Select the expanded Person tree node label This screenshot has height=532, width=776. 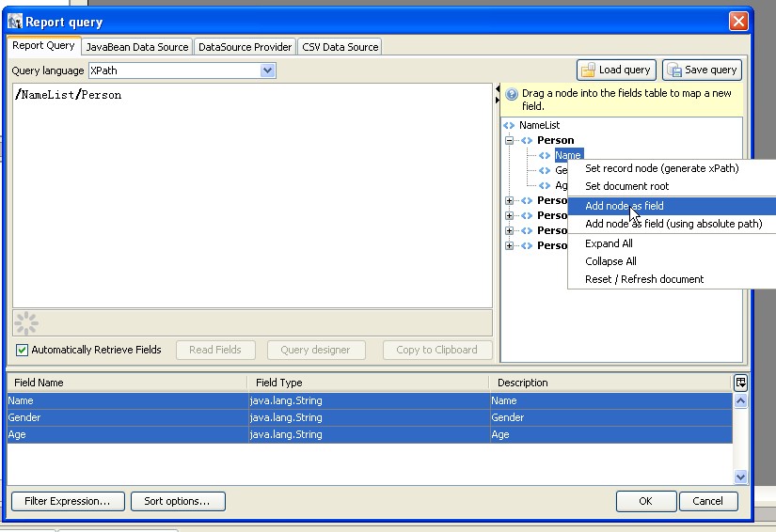point(556,140)
